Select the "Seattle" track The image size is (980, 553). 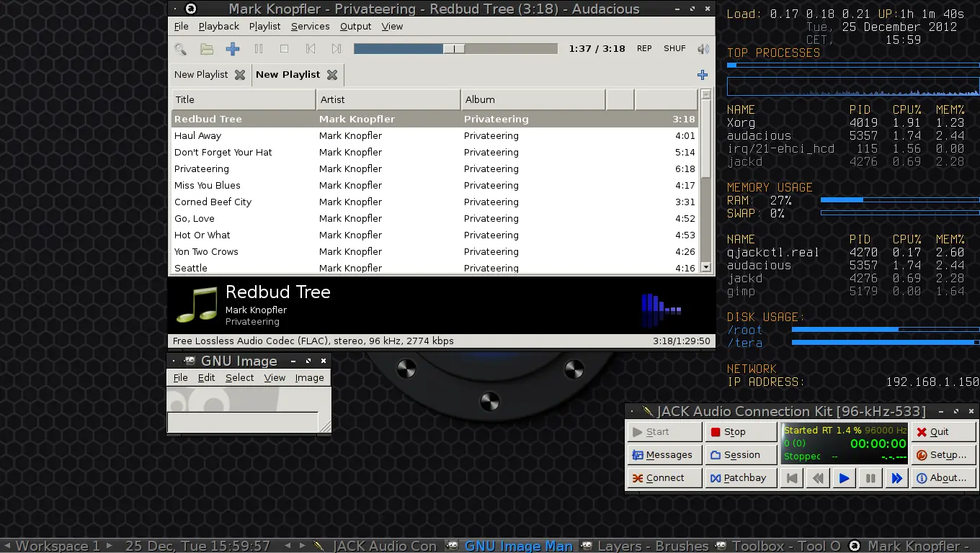435,267
